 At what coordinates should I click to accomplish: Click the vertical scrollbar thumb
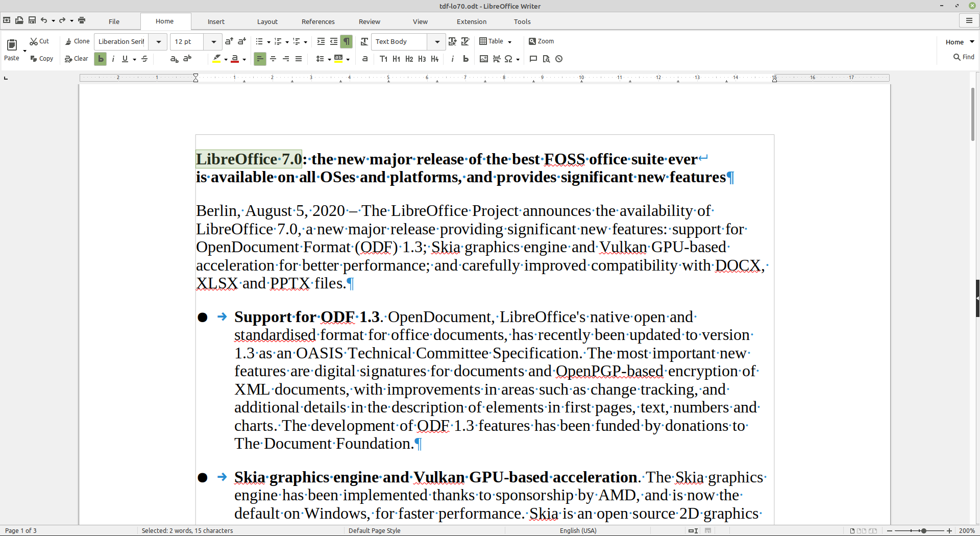pos(973,113)
